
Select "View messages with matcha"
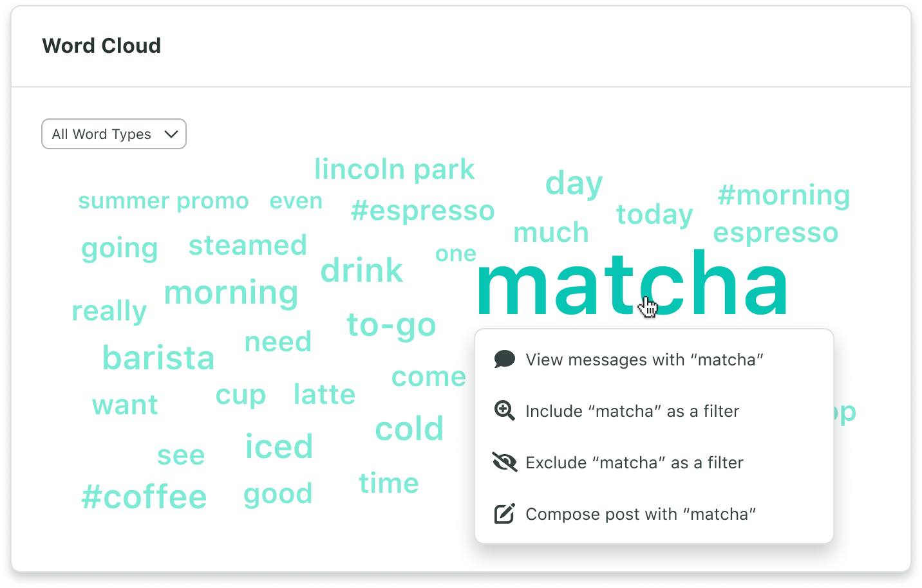tap(644, 360)
